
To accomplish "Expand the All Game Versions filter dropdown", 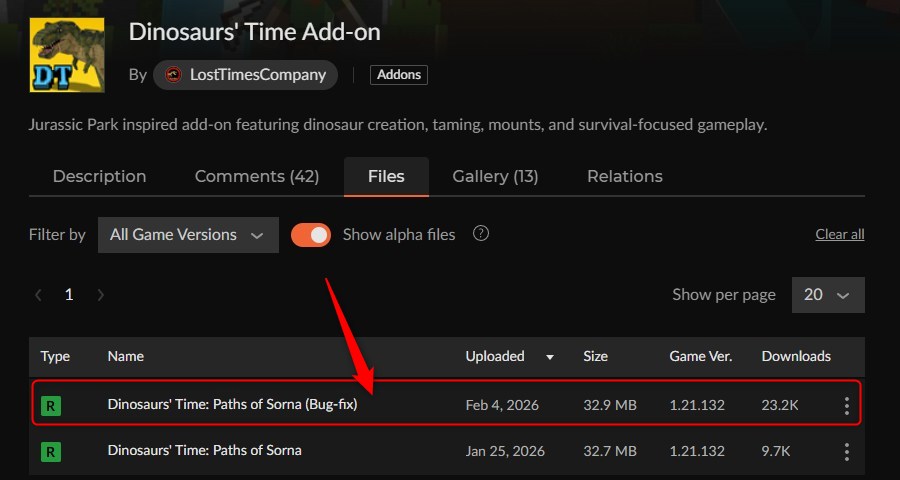I will 188,235.
